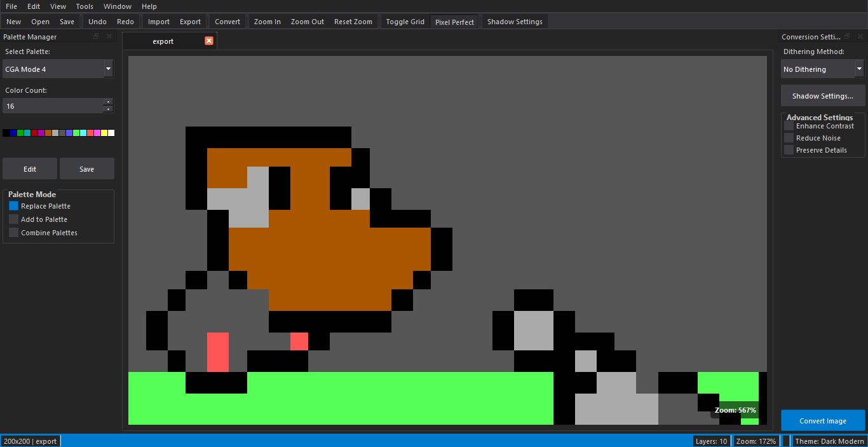Click the palette Save button
This screenshot has width=868, height=447.
click(x=87, y=168)
